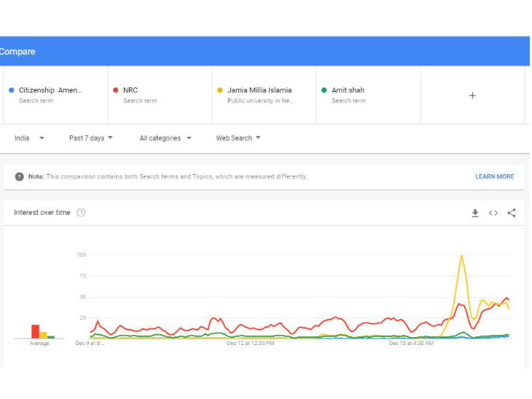Click the red NRC average bar
532x399 pixels.
click(x=35, y=331)
